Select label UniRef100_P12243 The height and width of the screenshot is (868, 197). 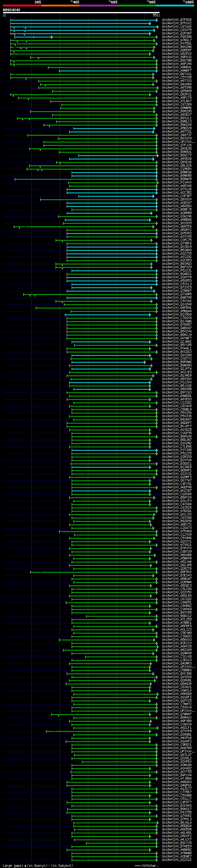click(177, 382)
